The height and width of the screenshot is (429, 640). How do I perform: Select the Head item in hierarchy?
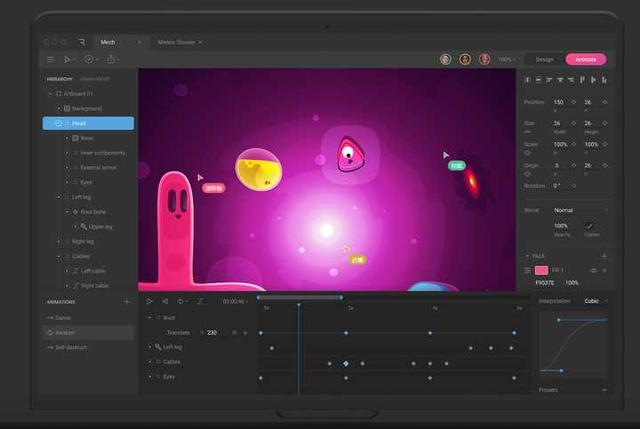click(x=88, y=123)
